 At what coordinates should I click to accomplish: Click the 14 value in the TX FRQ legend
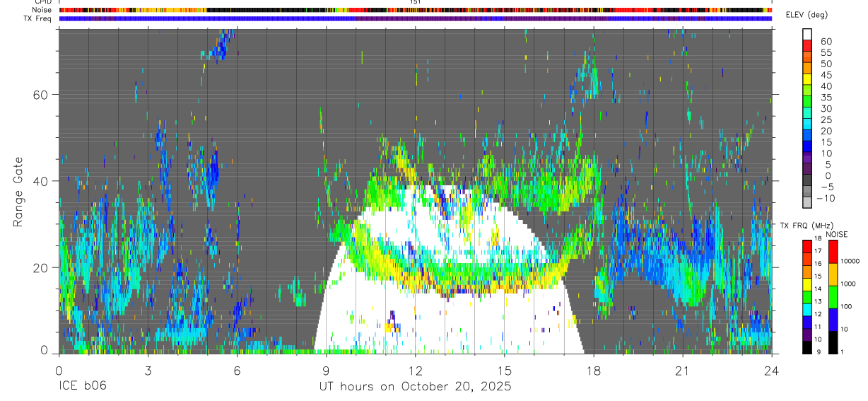click(x=819, y=289)
